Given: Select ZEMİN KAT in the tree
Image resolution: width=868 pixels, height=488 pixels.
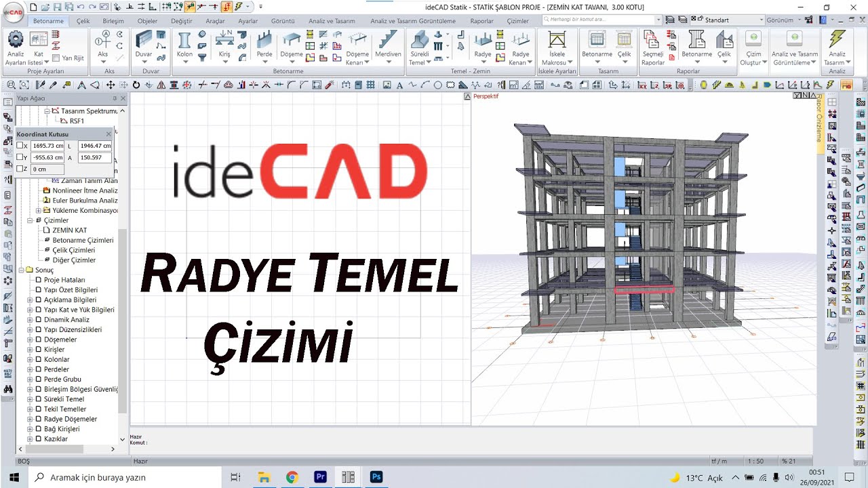Looking at the screenshot, I should pos(69,230).
